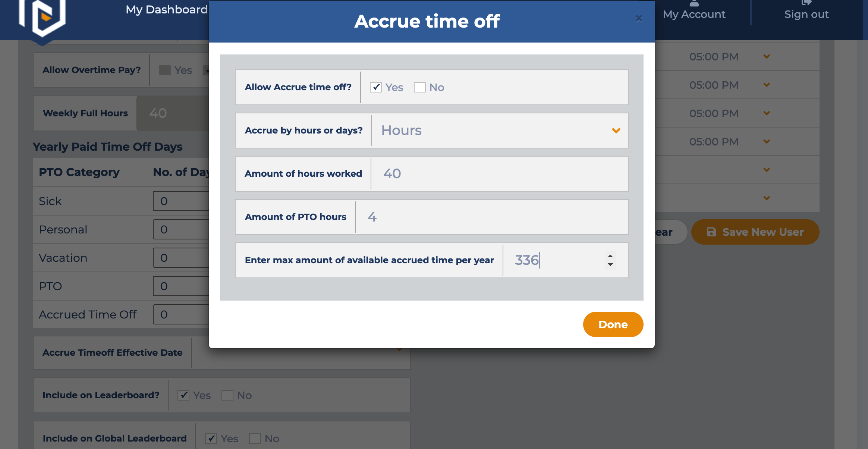This screenshot has height=449, width=868.
Task: Click the Save New User button
Action: (x=755, y=232)
